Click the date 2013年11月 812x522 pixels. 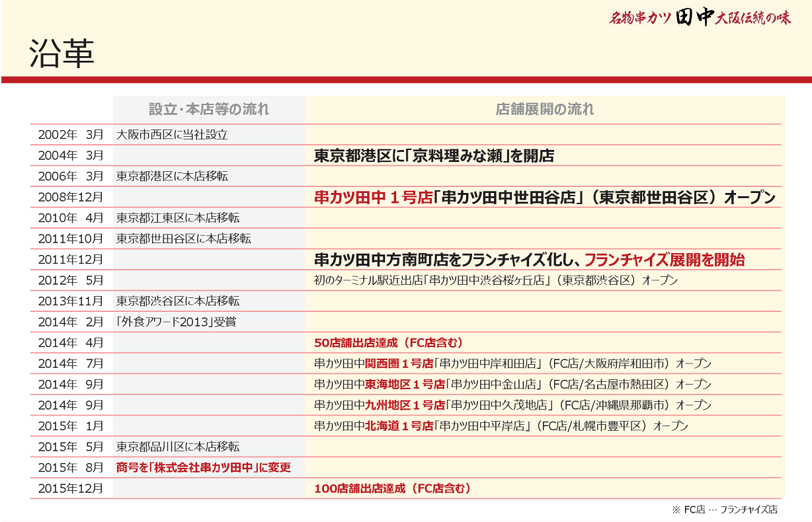coord(71,301)
